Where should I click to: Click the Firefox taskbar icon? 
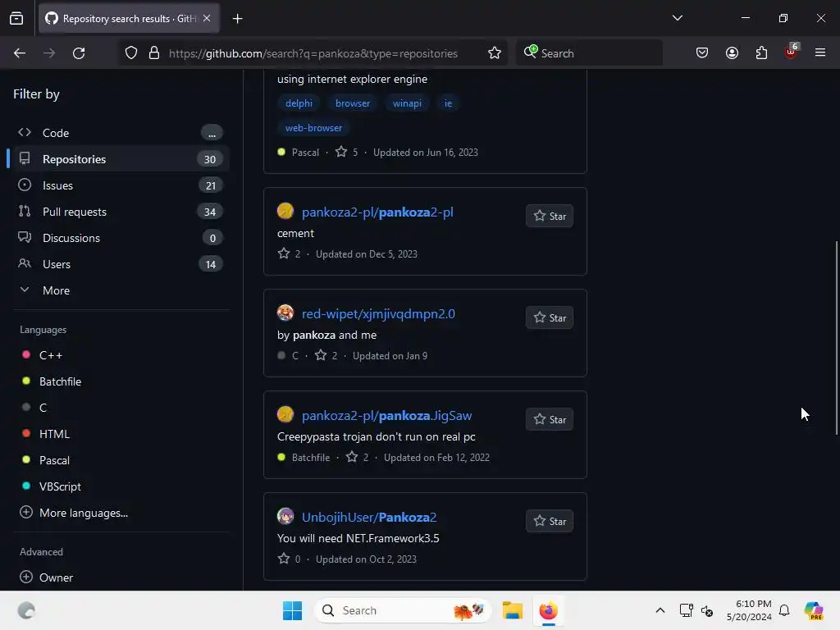[549, 610]
